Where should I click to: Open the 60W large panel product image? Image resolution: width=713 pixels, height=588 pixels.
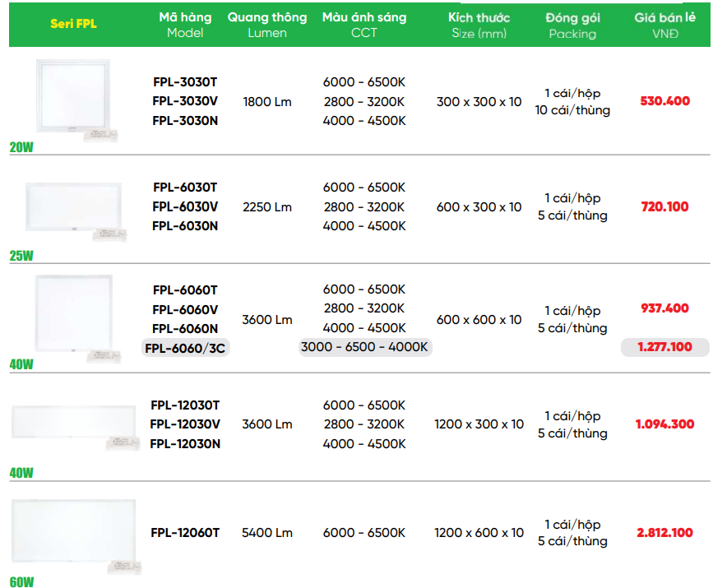(x=76, y=535)
